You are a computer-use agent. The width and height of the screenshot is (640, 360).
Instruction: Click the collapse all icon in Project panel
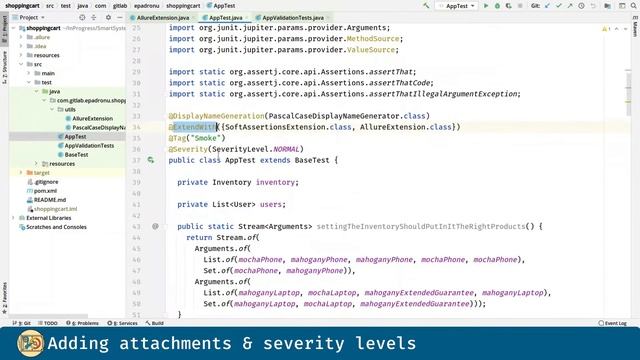(93, 18)
